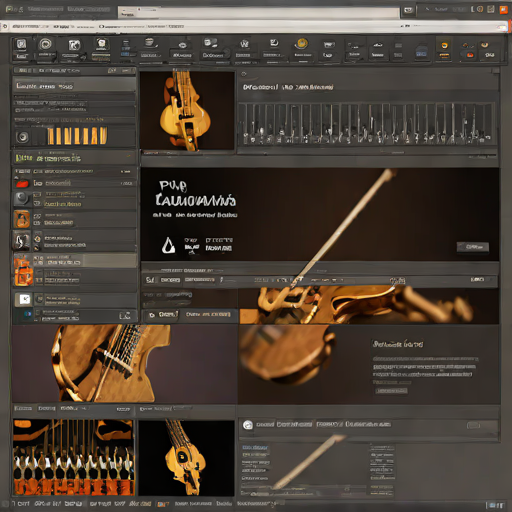Click the orange level bars meter in left panel
The image size is (512, 512).
pos(77,136)
